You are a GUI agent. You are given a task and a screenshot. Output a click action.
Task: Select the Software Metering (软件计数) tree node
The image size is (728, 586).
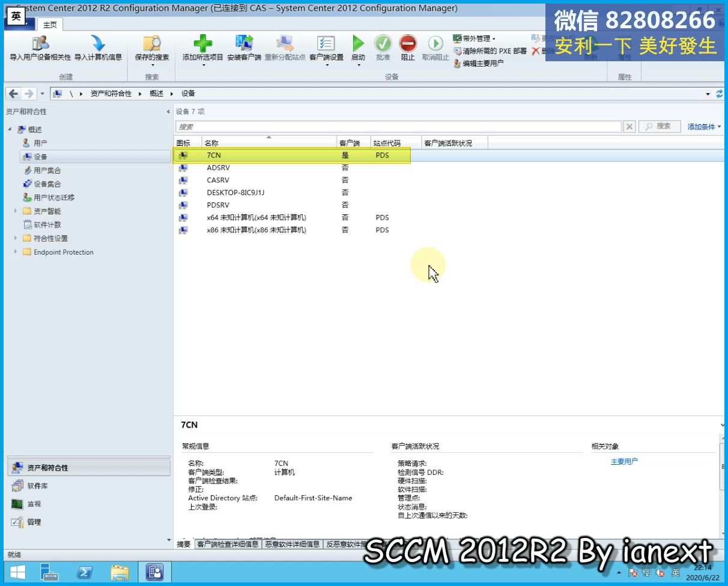(x=46, y=225)
